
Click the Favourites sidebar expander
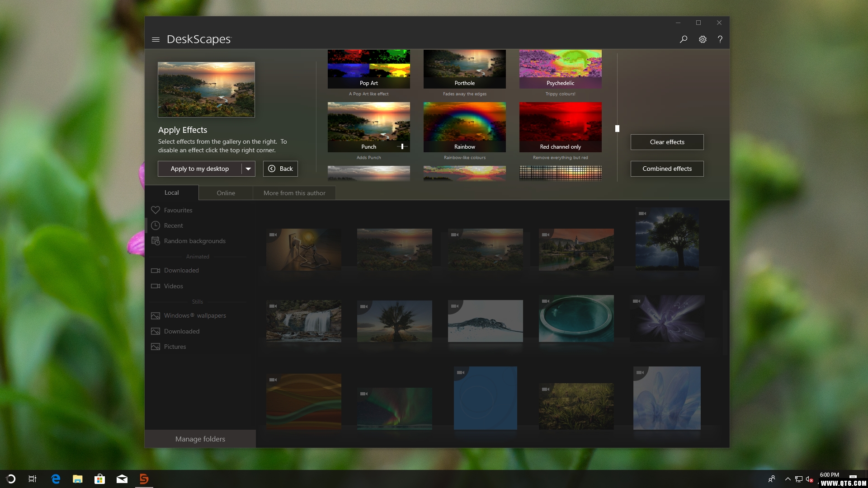tap(178, 210)
